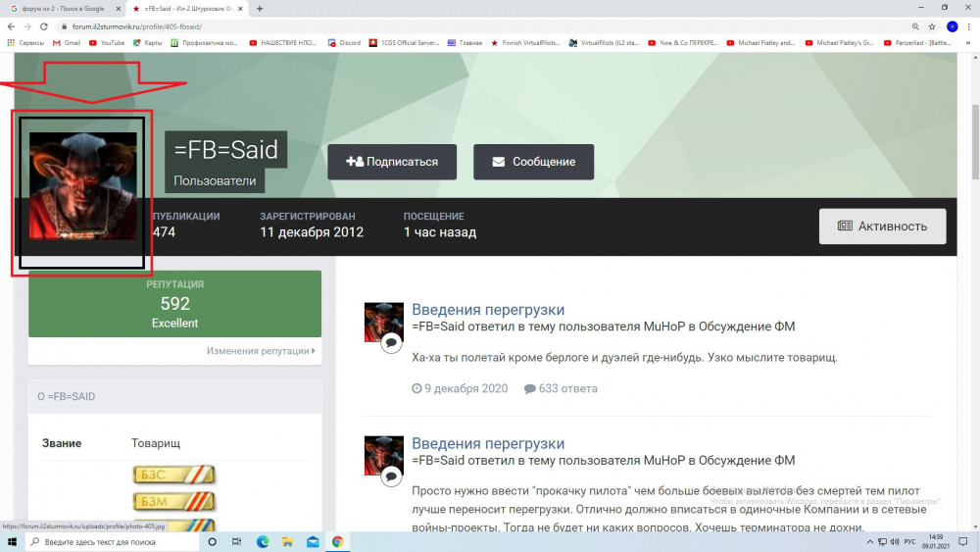
Task: Click the Подписаться follow button
Action: tap(392, 162)
